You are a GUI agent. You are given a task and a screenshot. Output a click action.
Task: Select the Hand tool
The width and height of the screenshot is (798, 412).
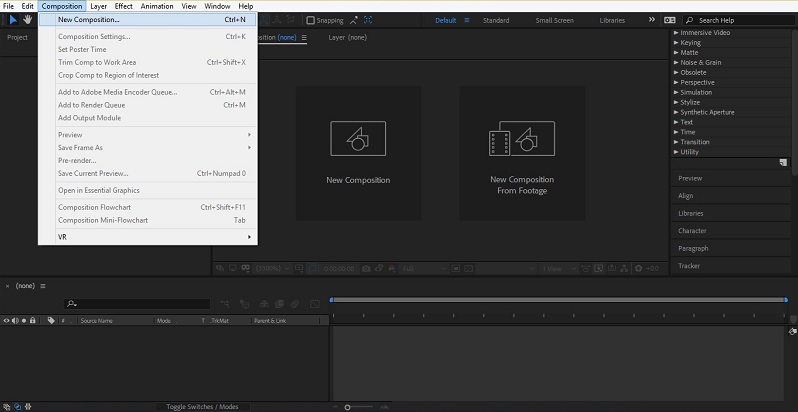(28, 20)
